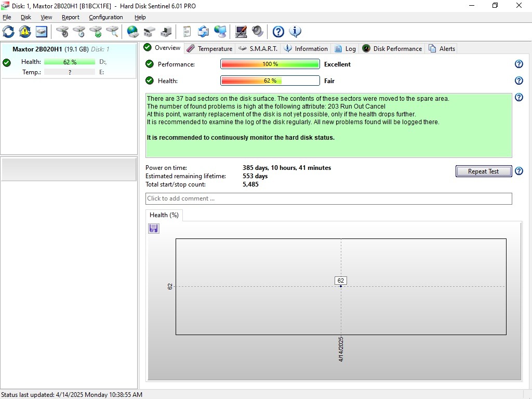Screen dimensions: 532x399
Task: Click the help icon next to Repeat Test
Action: (519, 171)
